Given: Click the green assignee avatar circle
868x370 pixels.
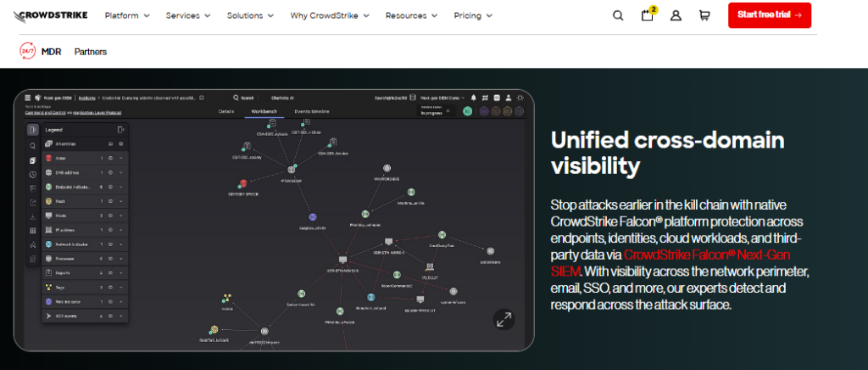Looking at the screenshot, I should [468, 111].
